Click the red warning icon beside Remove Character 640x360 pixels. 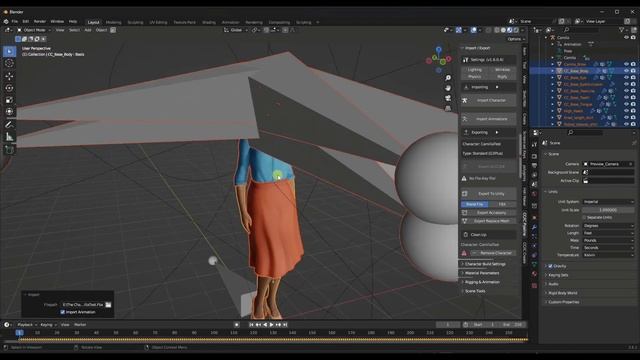click(x=464, y=253)
